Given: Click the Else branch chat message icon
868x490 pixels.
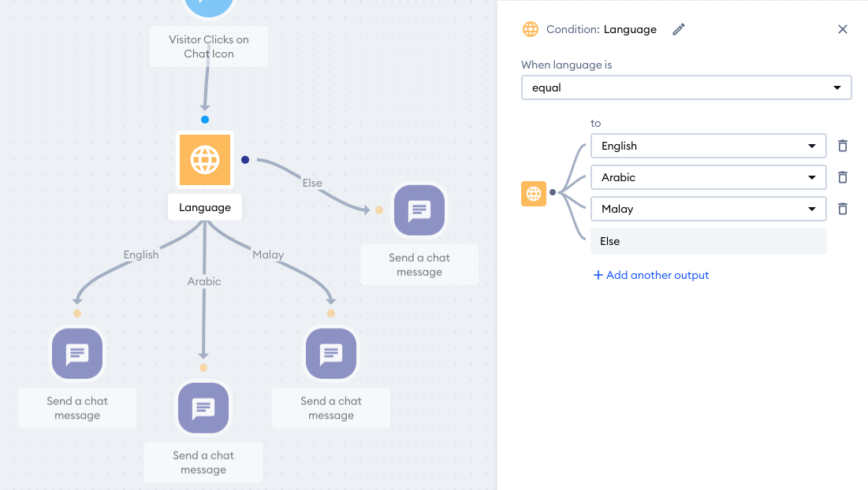Looking at the screenshot, I should tap(419, 210).
